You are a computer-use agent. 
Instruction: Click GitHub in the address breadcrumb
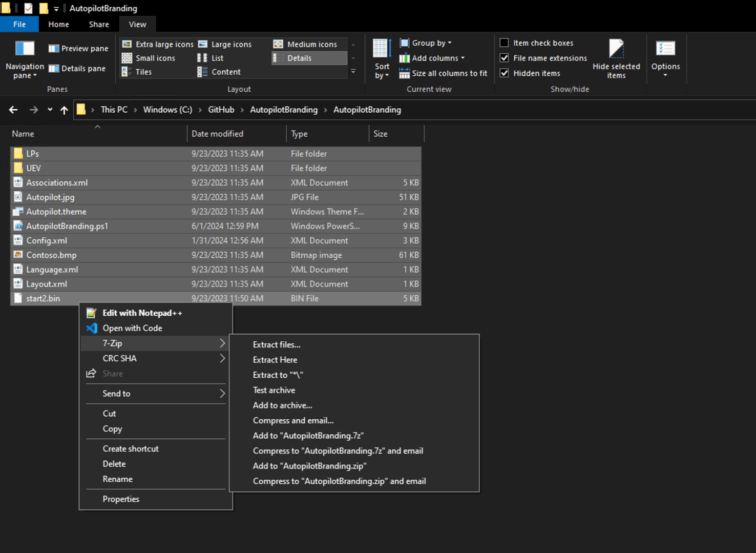221,110
